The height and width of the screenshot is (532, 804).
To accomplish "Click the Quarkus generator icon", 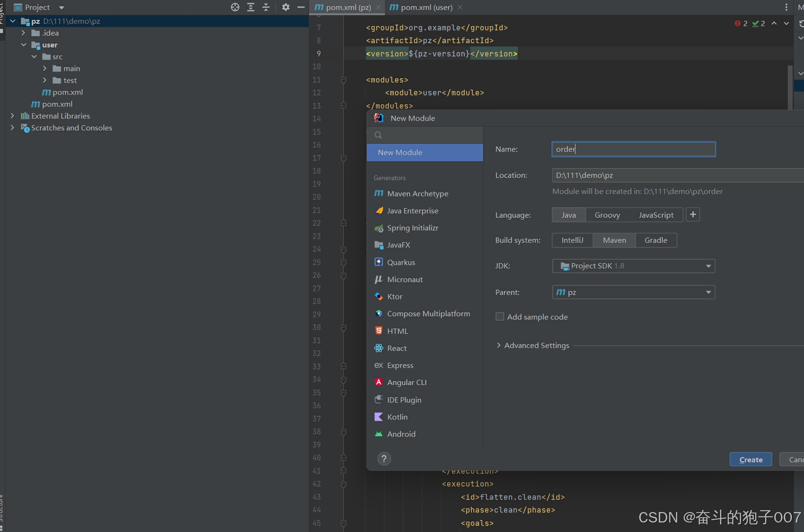I will [379, 262].
